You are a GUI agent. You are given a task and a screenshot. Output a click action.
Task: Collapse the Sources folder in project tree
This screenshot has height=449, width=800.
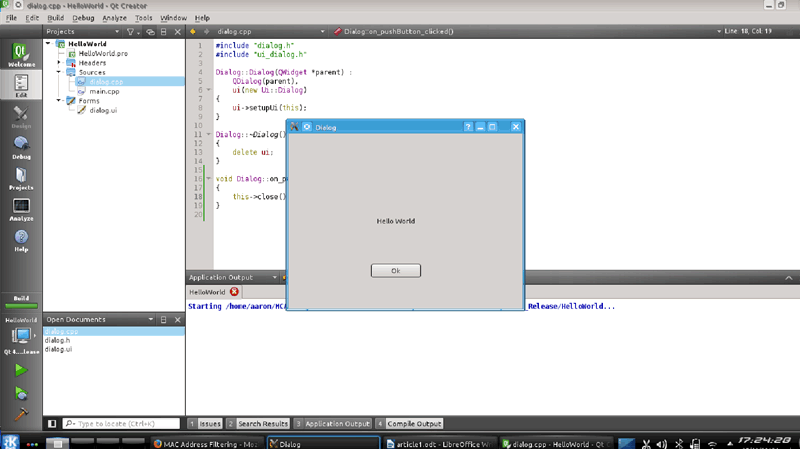click(59, 72)
